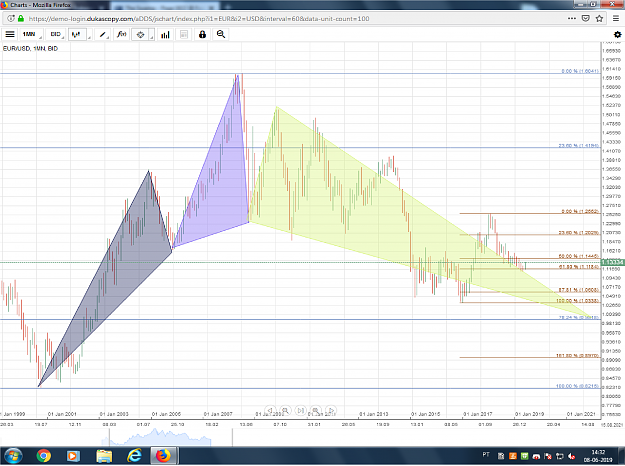Click the 01 Jan 2001 time axis label
Screen dimensions: 625x466
(62, 414)
